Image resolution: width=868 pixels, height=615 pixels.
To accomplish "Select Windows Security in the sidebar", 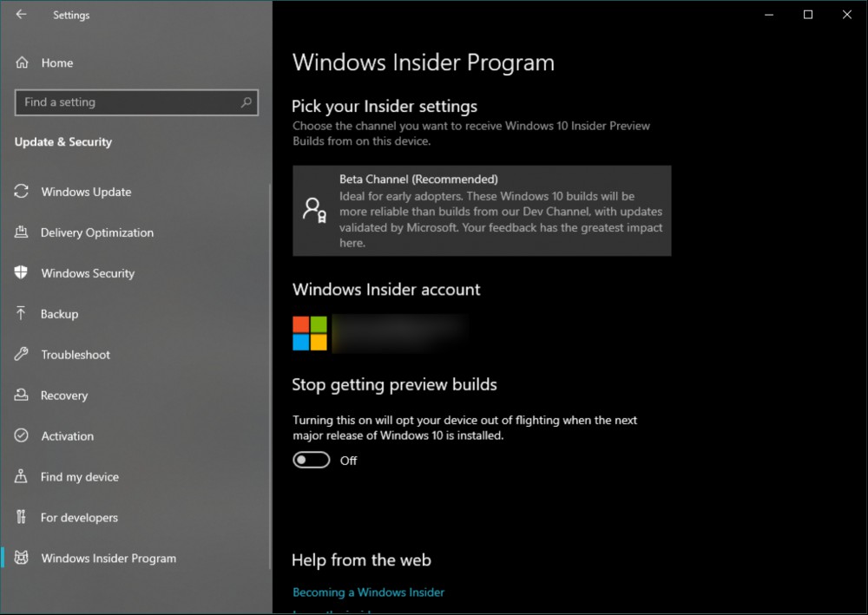I will (x=135, y=273).
